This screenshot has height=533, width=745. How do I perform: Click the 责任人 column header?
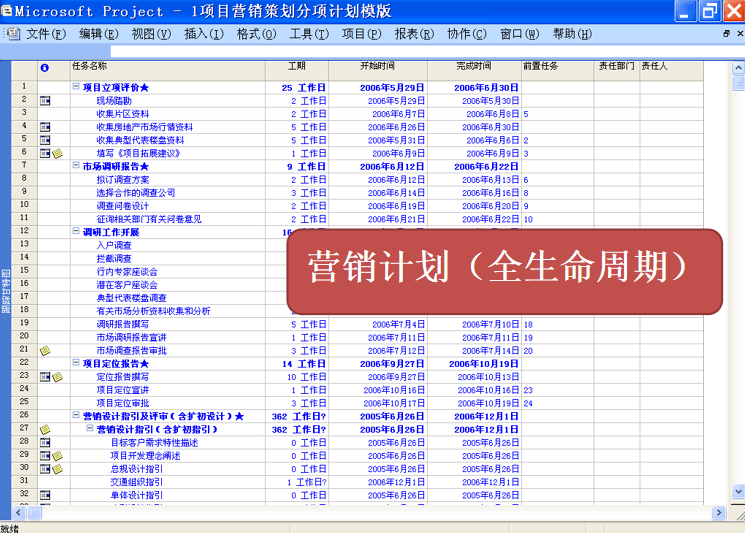point(671,70)
